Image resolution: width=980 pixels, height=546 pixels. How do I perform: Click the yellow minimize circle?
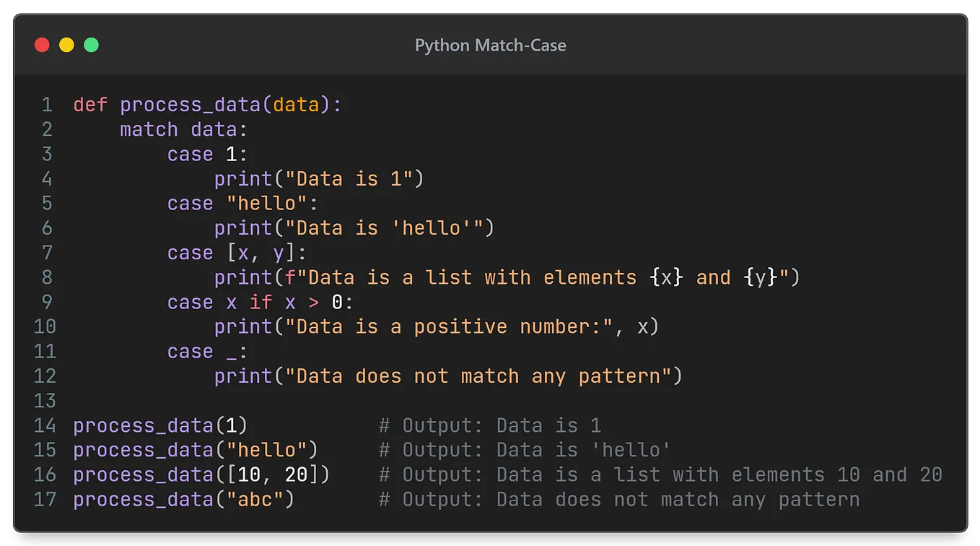point(66,45)
